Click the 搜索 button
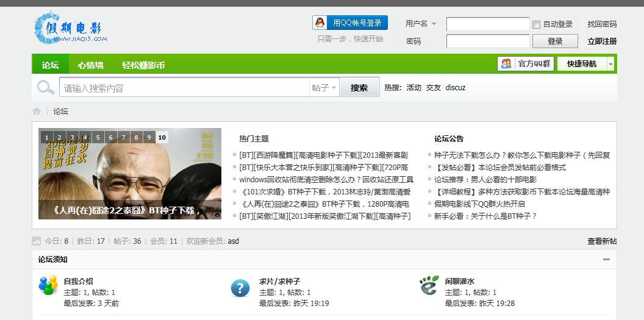The image size is (644, 320). tap(359, 88)
